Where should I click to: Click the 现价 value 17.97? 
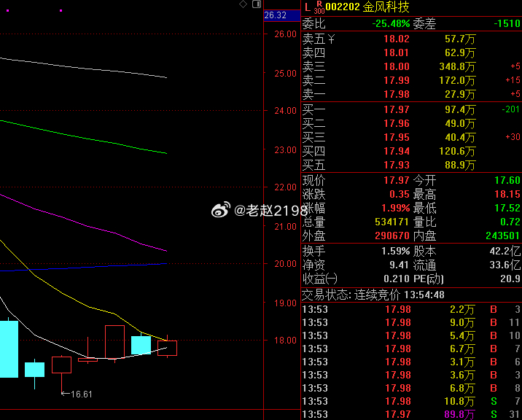pos(396,181)
